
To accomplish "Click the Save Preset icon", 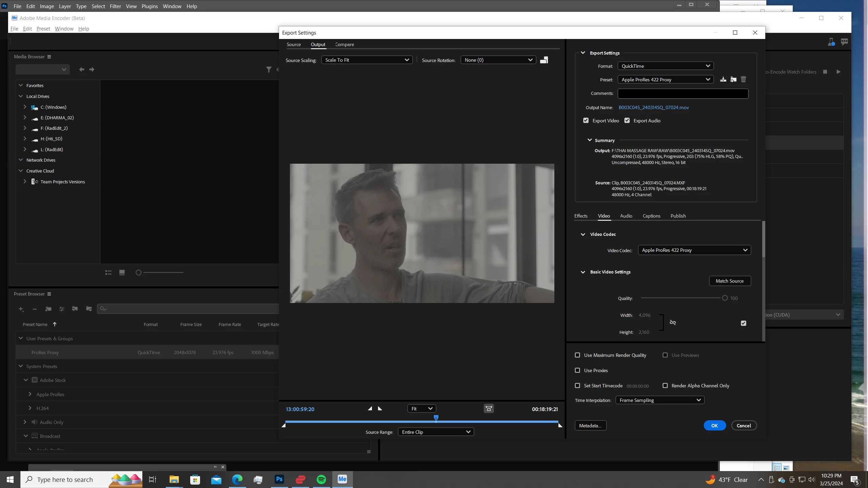I will point(723,79).
